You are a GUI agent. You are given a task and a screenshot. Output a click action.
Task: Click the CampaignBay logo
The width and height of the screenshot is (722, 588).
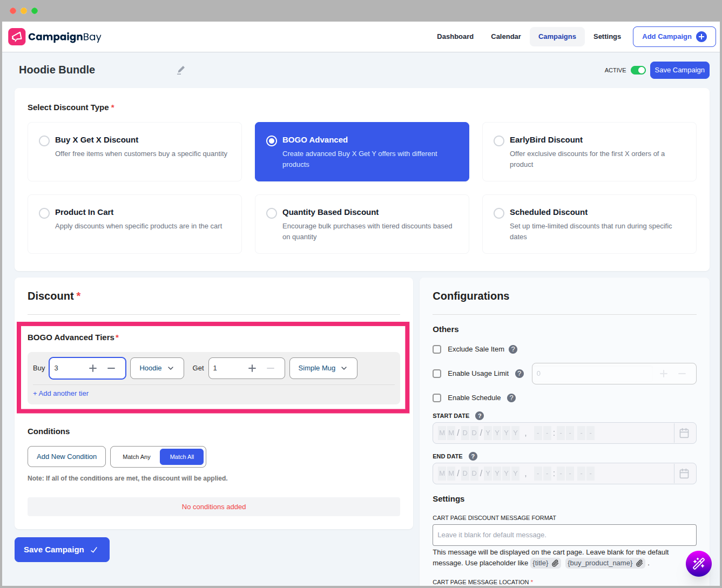(x=55, y=37)
